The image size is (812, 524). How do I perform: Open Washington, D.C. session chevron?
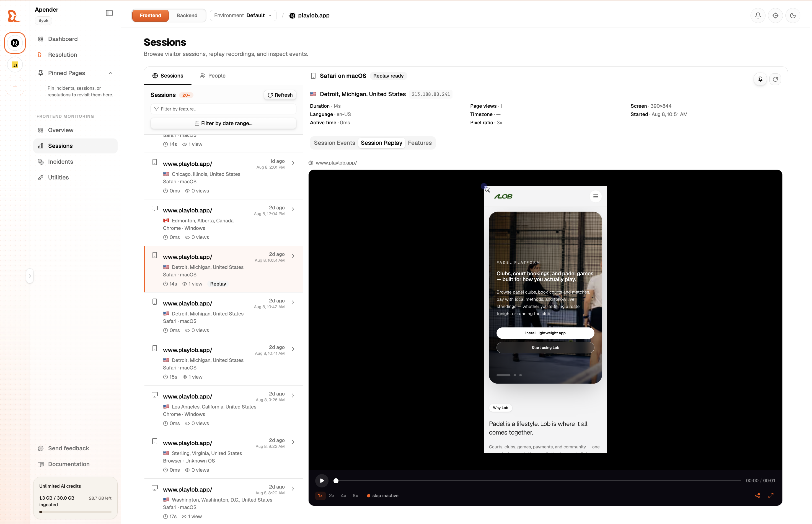[293, 489]
